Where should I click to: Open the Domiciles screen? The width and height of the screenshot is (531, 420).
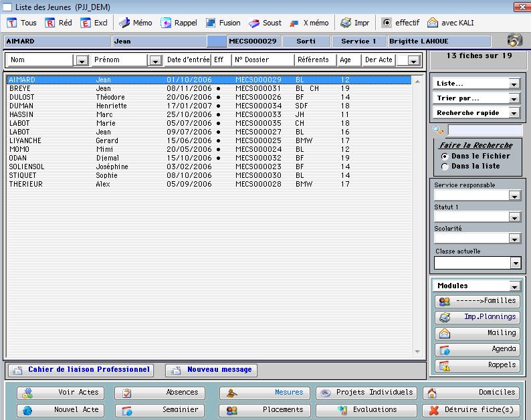[x=471, y=393]
